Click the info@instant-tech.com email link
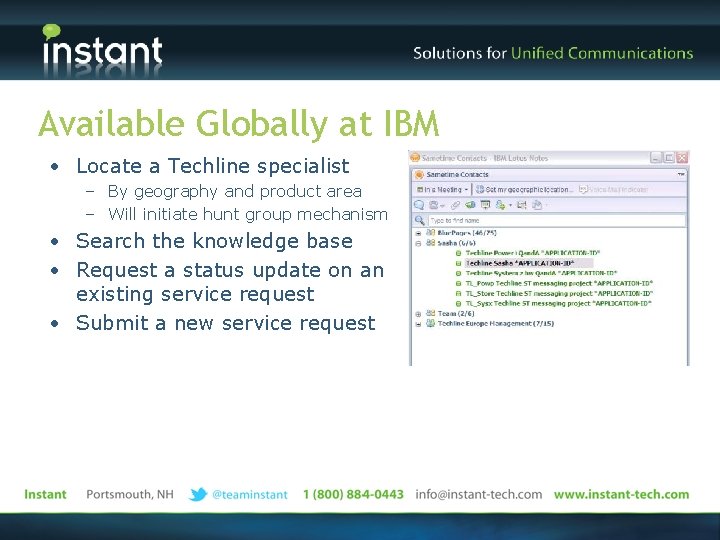 (478, 495)
